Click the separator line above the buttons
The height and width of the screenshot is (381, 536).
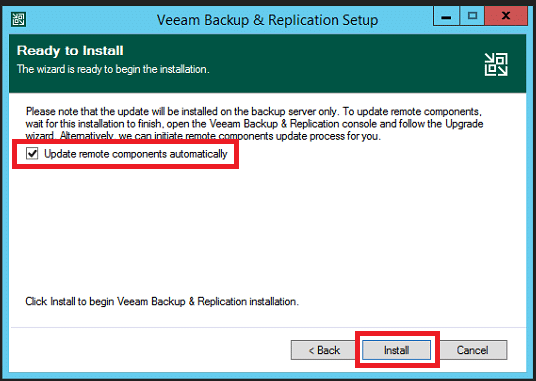click(x=268, y=327)
